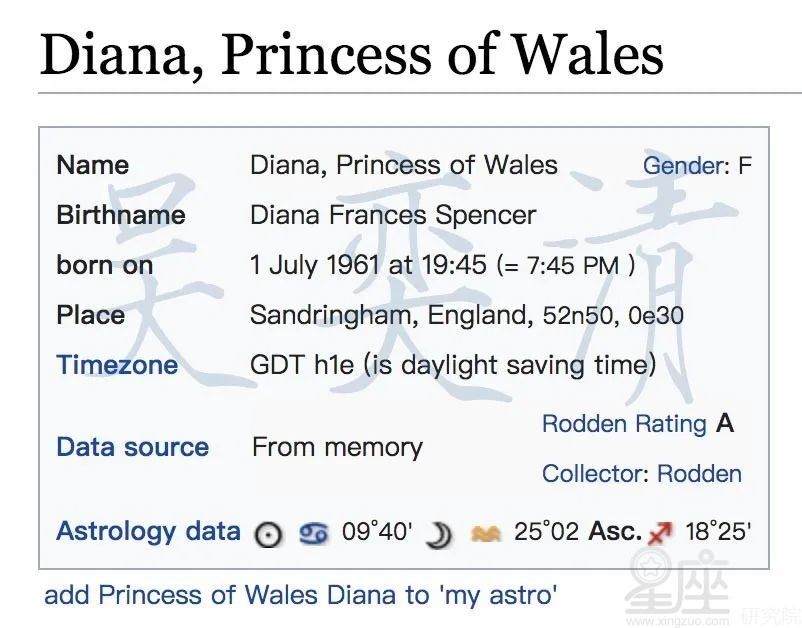Click the ascendant degree 18°25' value

[718, 531]
